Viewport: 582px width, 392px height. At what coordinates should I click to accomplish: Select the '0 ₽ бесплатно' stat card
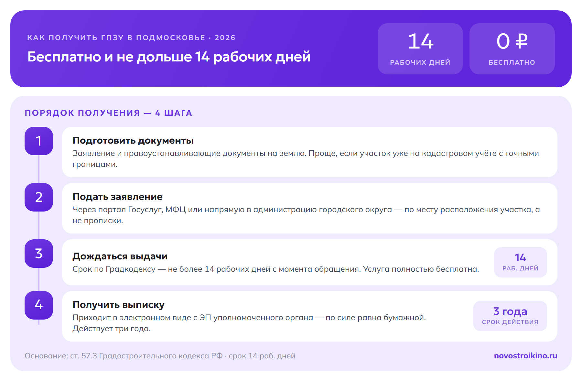(x=512, y=49)
